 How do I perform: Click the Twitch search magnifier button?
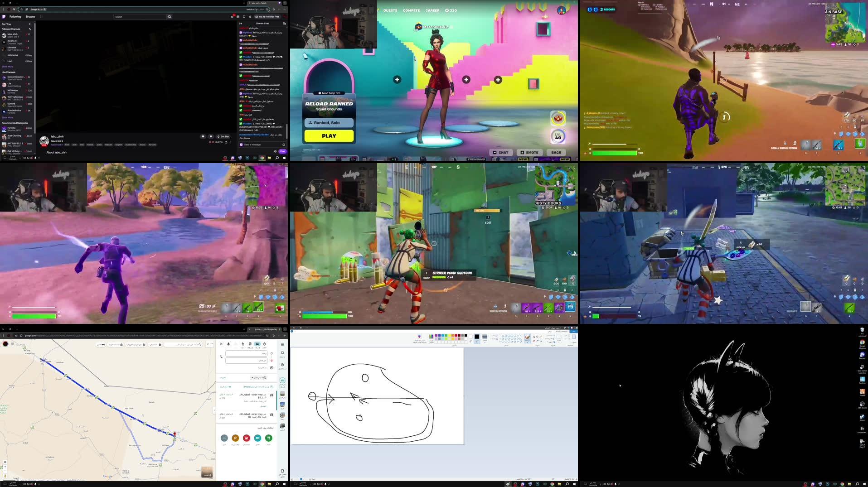click(x=170, y=17)
